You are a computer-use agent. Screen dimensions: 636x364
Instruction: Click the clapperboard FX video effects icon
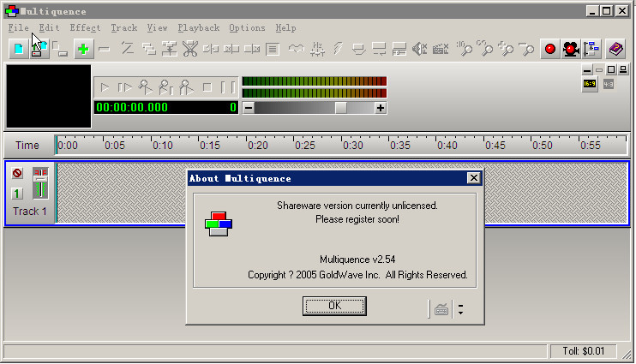(x=441, y=49)
